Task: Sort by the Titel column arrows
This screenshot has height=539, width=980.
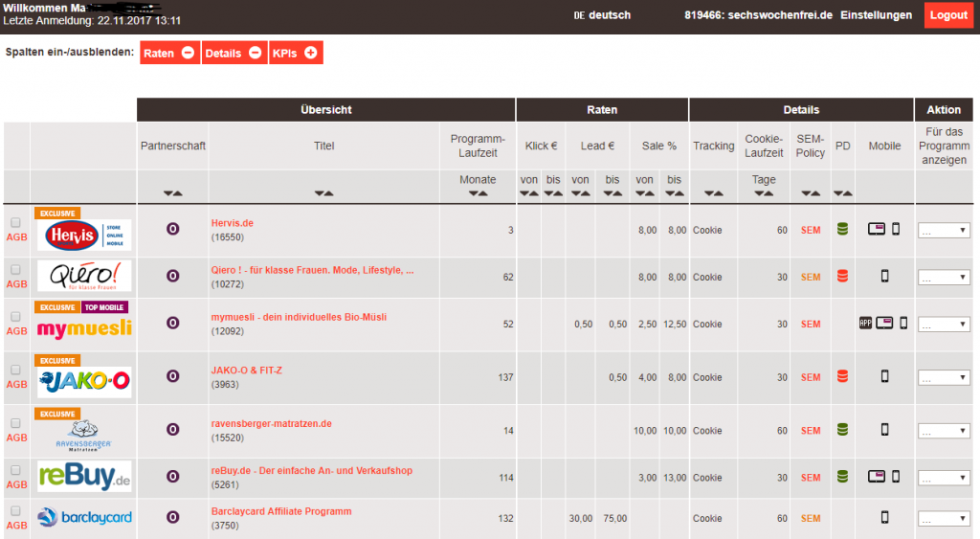Action: (x=323, y=193)
